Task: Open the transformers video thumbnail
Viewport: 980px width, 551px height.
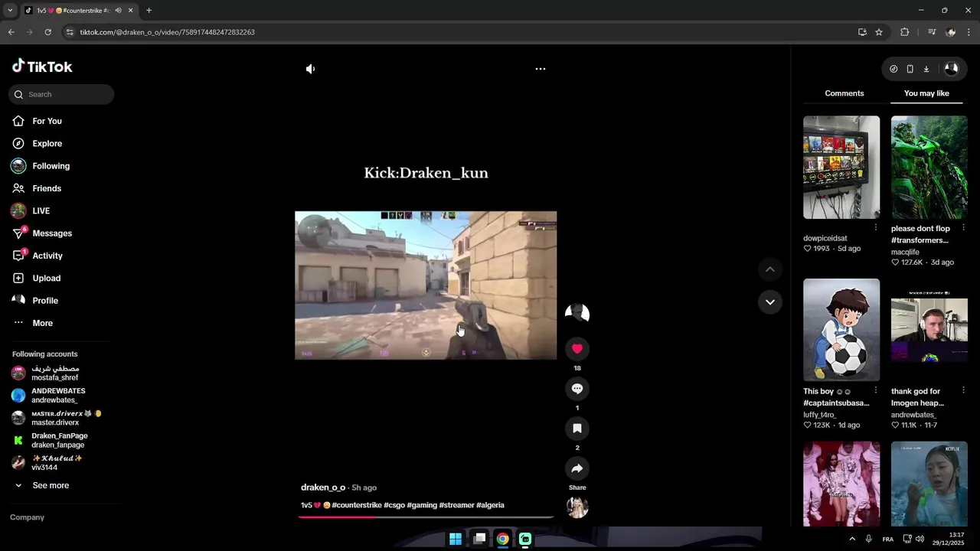Action: 929,168
